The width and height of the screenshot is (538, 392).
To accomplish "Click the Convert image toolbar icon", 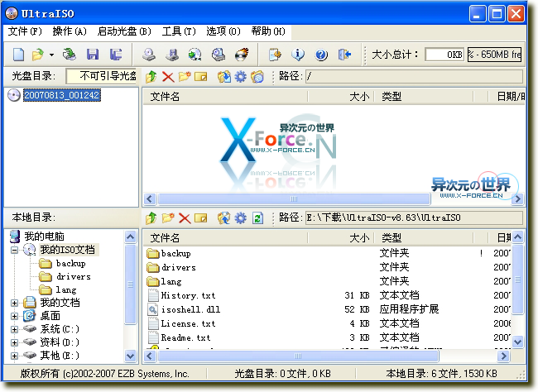I will pos(195,55).
